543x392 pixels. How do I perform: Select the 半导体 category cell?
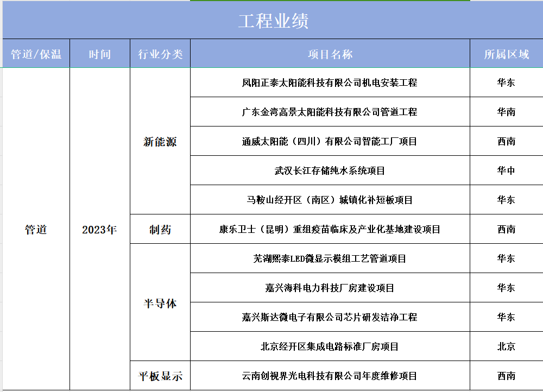[x=160, y=303]
